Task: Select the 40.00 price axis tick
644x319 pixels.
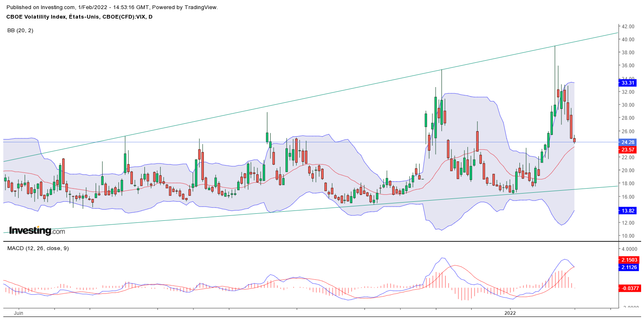Action: pos(627,40)
